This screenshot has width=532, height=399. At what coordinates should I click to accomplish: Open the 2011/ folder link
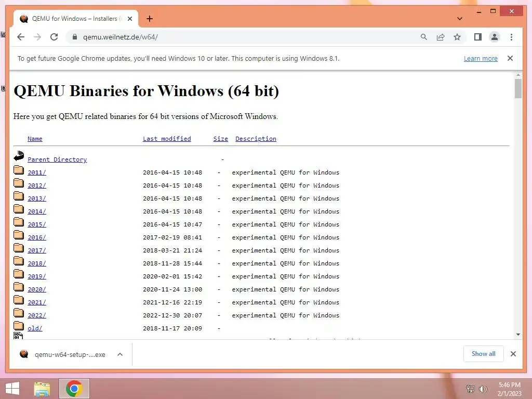click(x=37, y=172)
